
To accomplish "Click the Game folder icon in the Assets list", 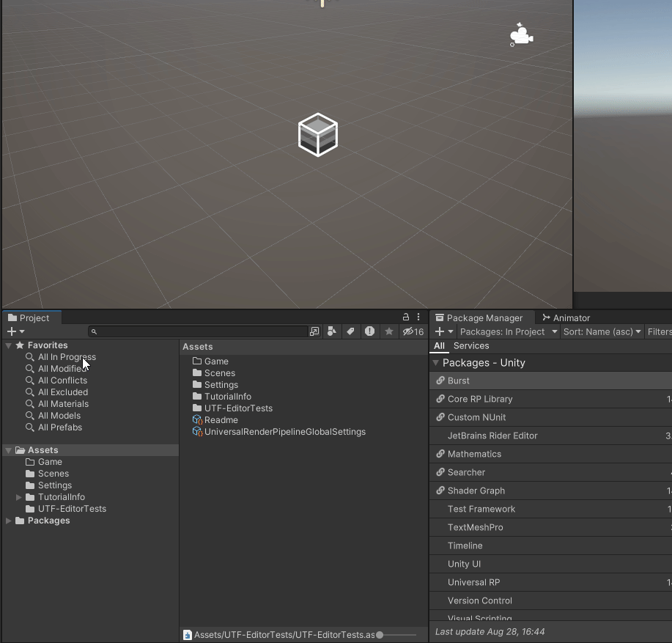I will 197,361.
